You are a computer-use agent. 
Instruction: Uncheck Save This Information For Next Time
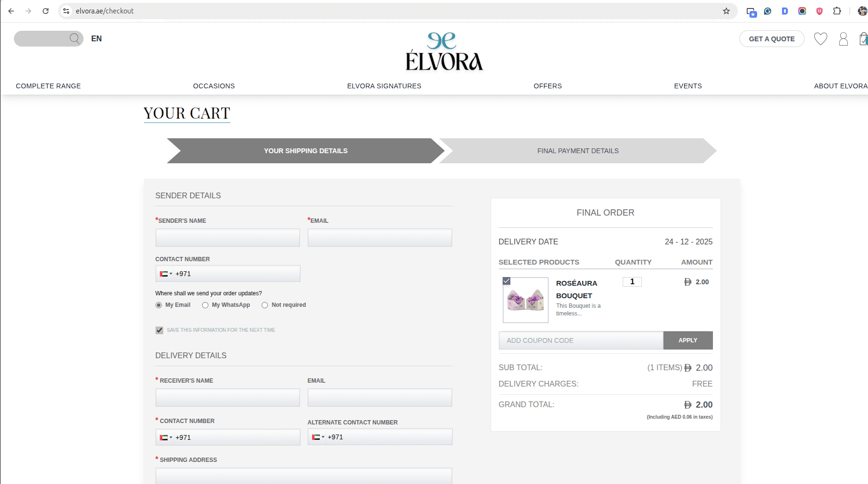click(x=159, y=330)
